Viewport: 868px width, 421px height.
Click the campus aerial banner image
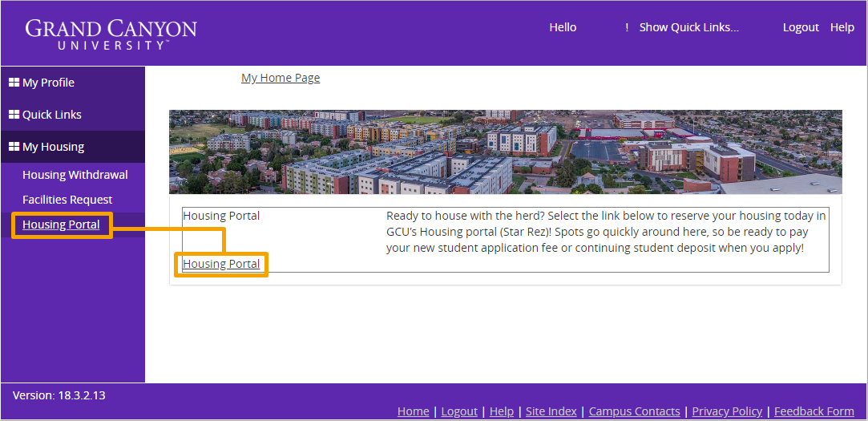(x=506, y=152)
